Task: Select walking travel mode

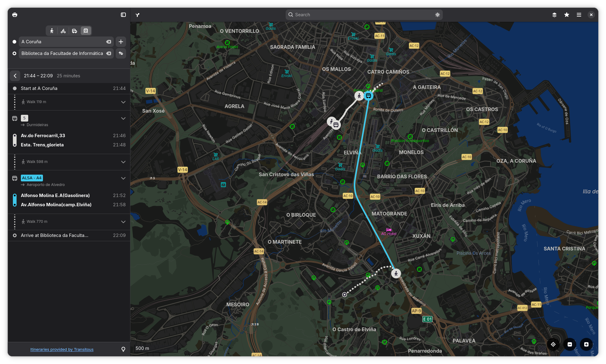Action: pyautogui.click(x=52, y=31)
